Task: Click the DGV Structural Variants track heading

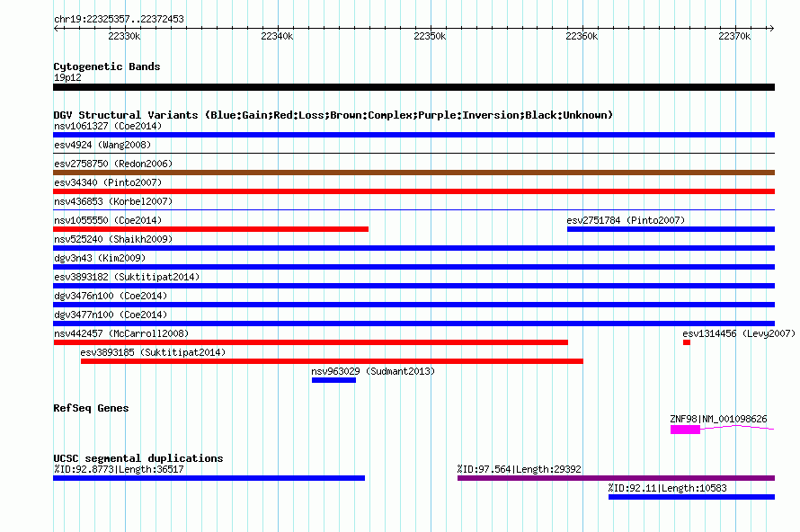Action: pos(333,115)
